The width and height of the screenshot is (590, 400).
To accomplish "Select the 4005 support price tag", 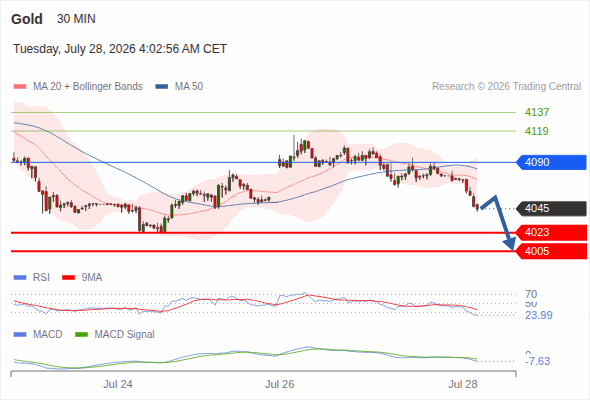I will click(x=552, y=251).
